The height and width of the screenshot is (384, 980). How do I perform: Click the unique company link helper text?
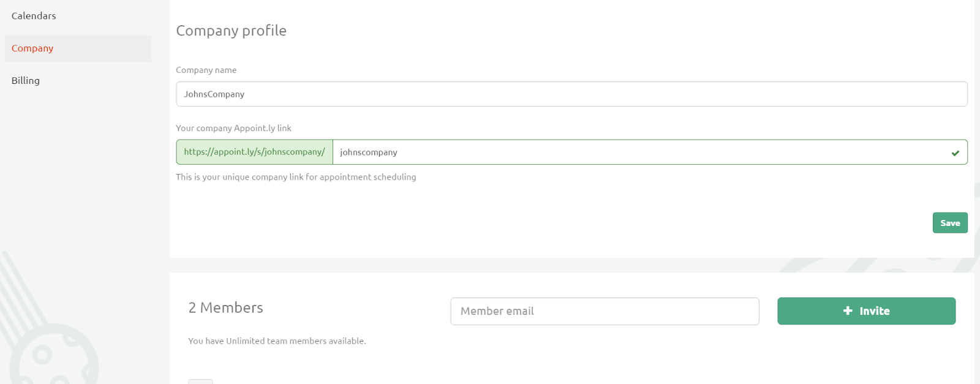296,177
